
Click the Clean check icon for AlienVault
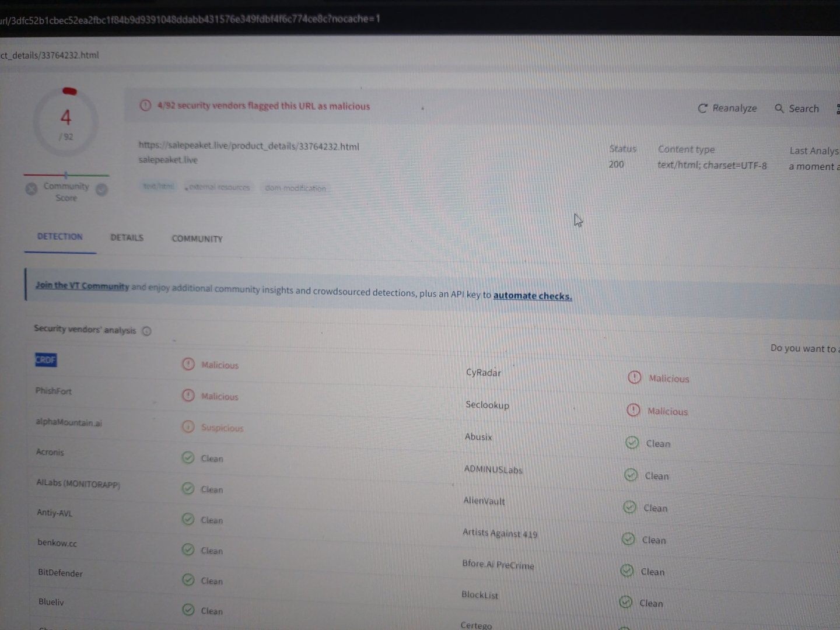(629, 507)
